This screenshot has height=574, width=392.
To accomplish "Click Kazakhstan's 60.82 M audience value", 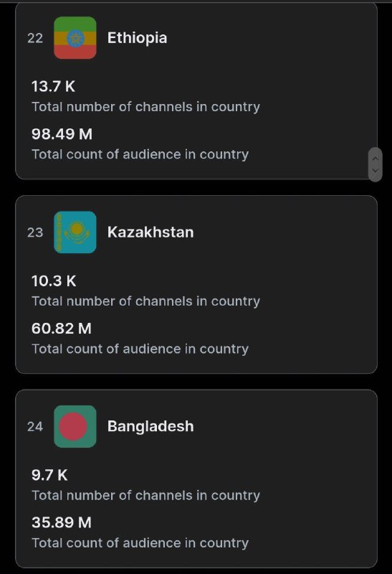I will [x=62, y=329].
